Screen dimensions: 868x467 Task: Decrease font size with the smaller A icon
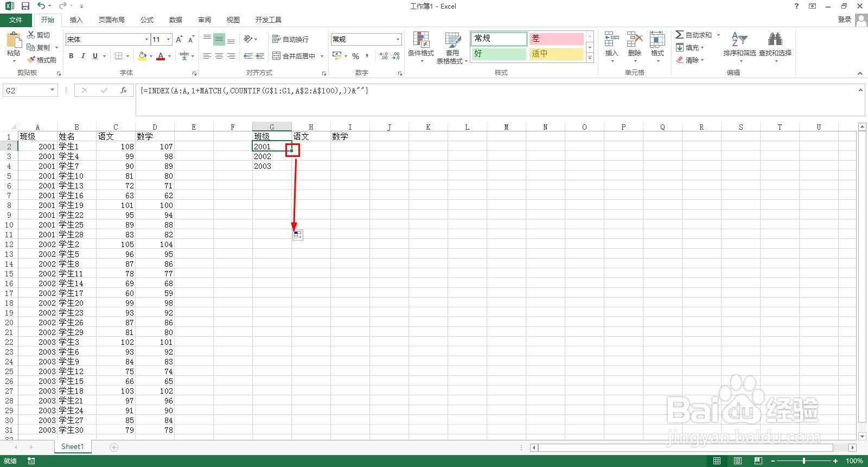pos(191,39)
